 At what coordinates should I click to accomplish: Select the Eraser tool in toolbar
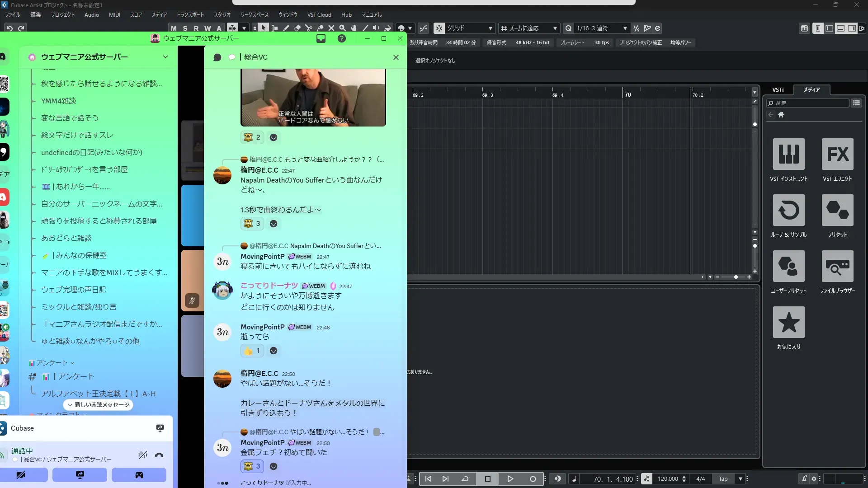pyautogui.click(x=297, y=28)
